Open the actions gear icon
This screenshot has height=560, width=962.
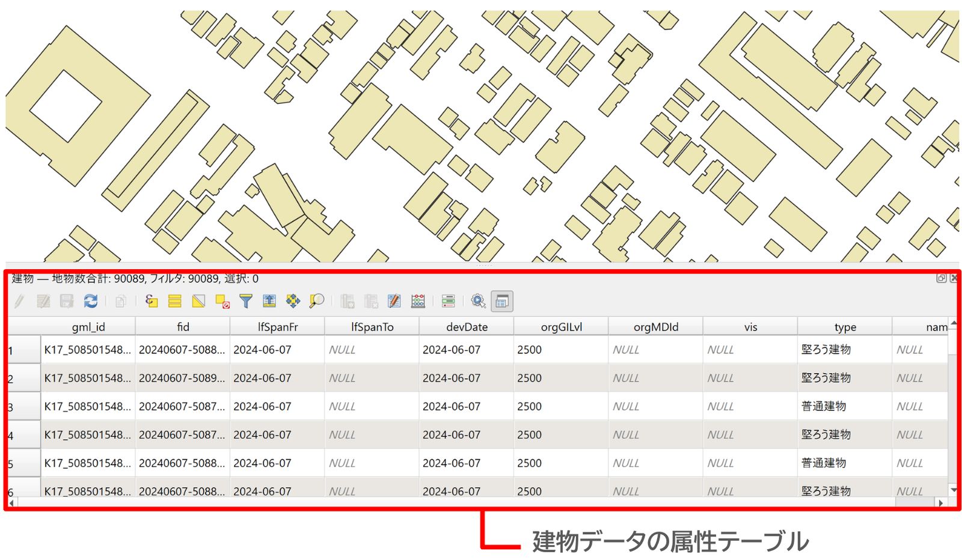pos(479,301)
